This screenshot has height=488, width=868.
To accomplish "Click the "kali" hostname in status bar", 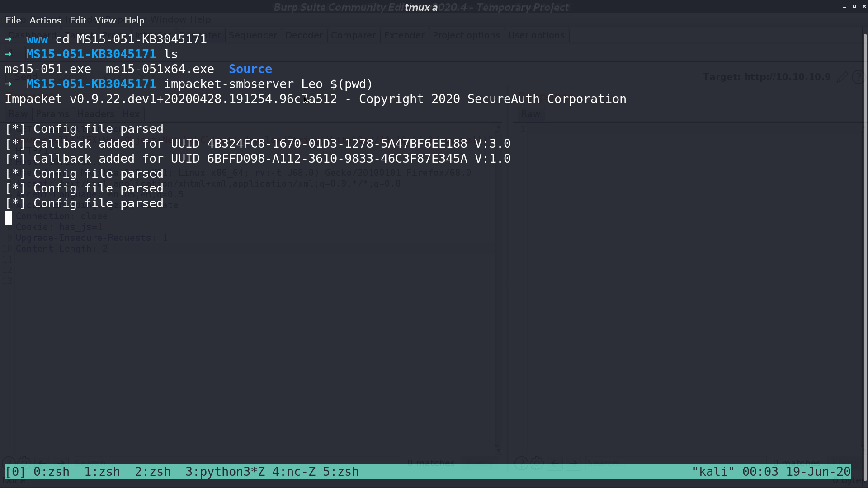I will (713, 472).
